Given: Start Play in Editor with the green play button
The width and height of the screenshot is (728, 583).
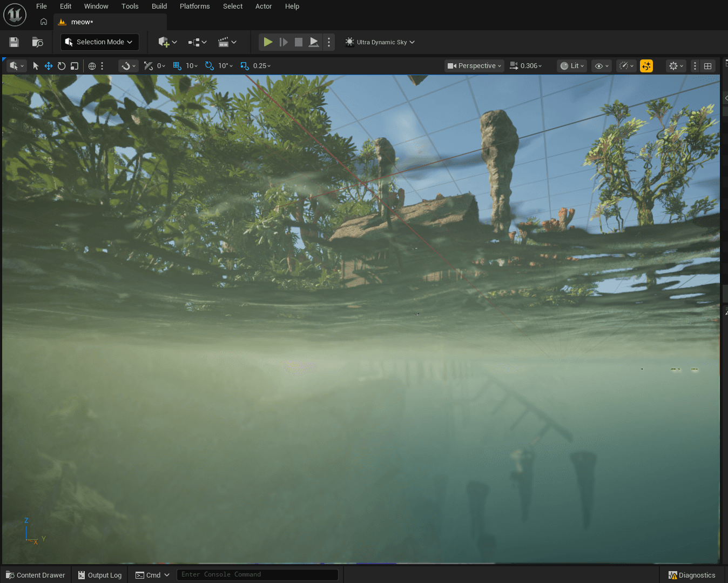Looking at the screenshot, I should click(x=268, y=42).
